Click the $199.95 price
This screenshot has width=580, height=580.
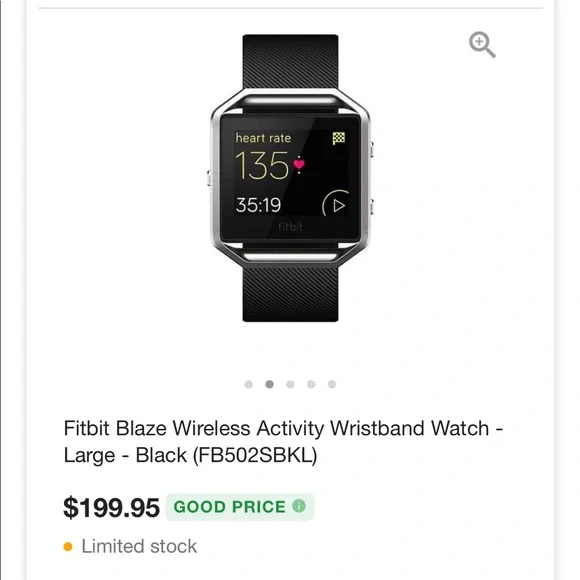click(x=111, y=508)
